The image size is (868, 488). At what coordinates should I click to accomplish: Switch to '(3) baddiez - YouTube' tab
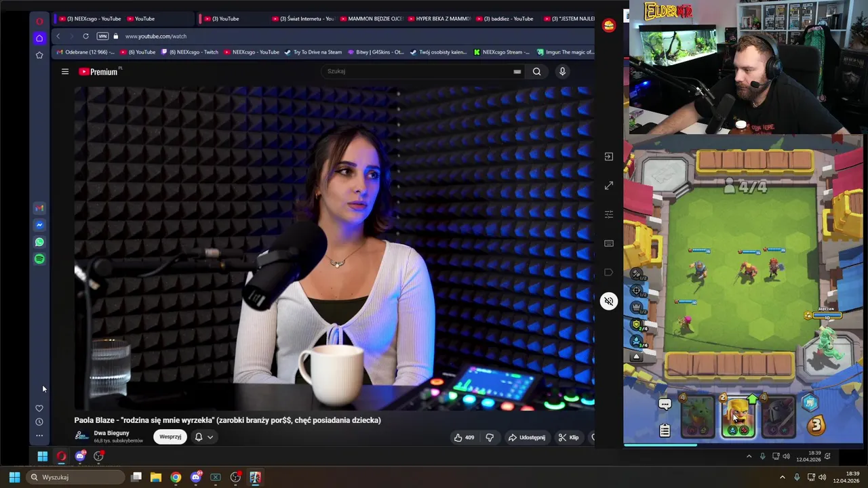click(x=507, y=19)
